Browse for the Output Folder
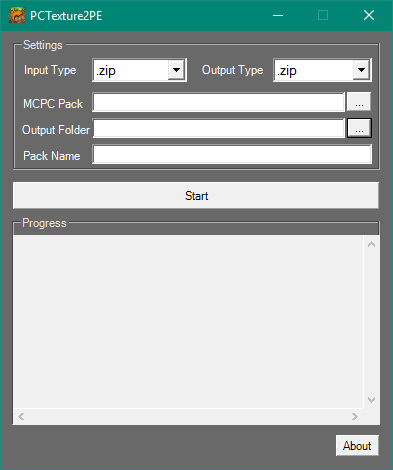 [359, 128]
